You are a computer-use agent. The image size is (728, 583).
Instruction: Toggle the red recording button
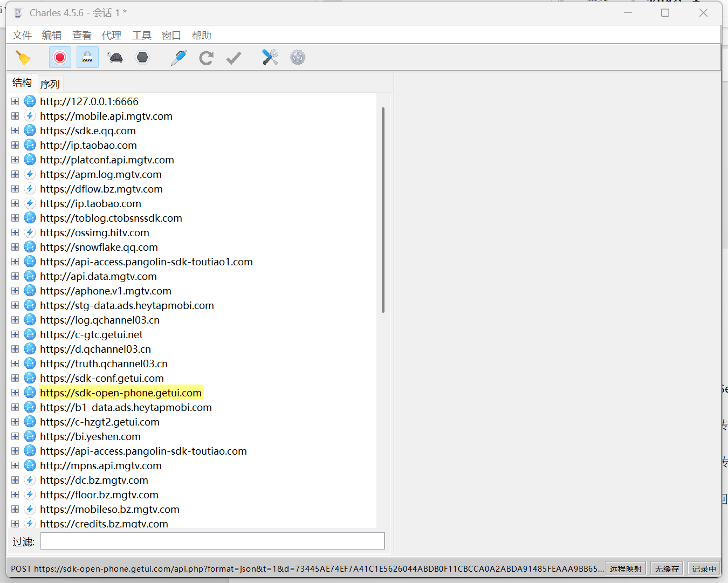60,57
